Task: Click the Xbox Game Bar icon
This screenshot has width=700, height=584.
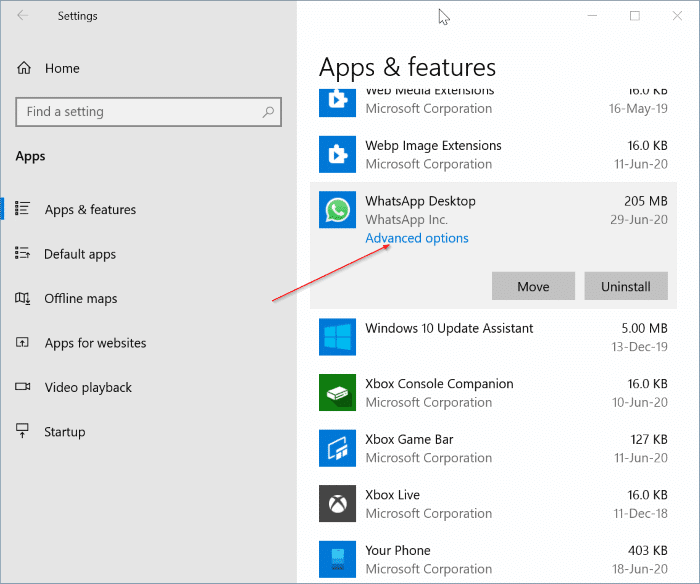Action: 338,448
